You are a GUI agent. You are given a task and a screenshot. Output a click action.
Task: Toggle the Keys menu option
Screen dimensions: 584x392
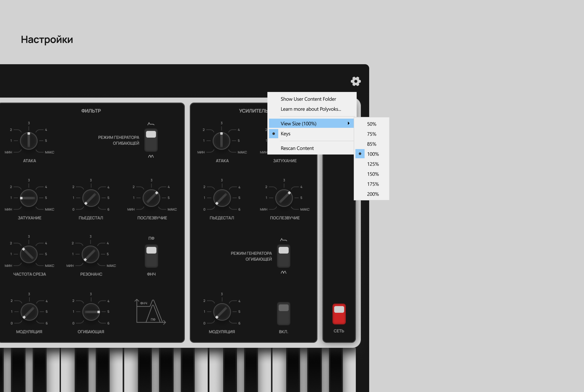coord(286,133)
